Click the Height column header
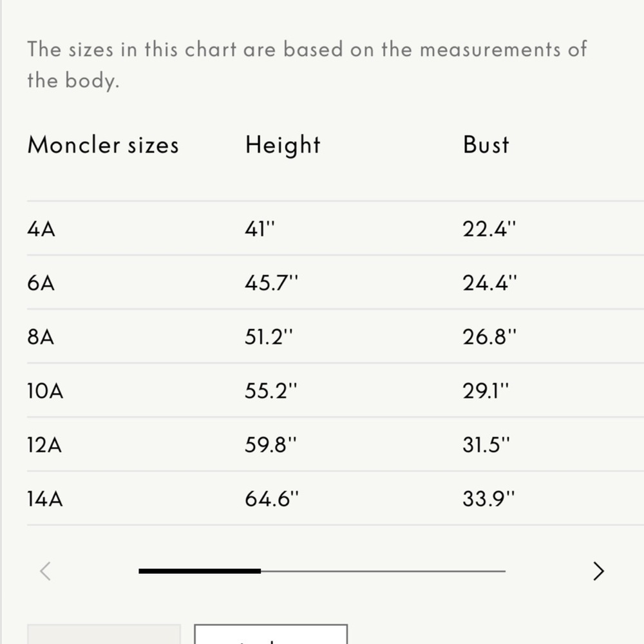 point(283,145)
